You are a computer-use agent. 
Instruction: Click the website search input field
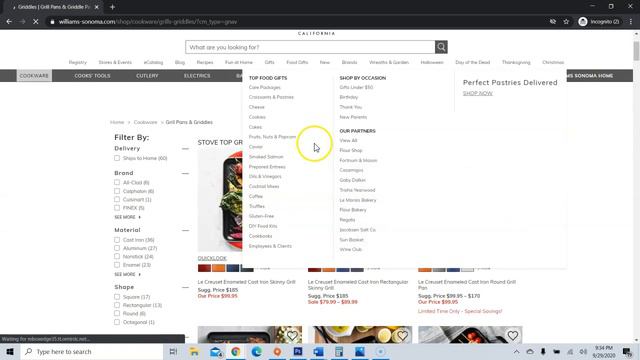(x=310, y=47)
